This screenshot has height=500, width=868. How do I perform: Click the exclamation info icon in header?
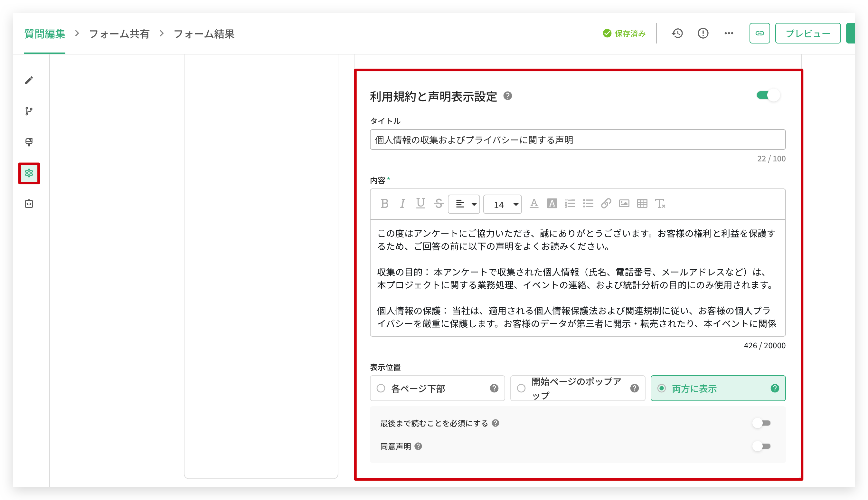click(x=703, y=33)
